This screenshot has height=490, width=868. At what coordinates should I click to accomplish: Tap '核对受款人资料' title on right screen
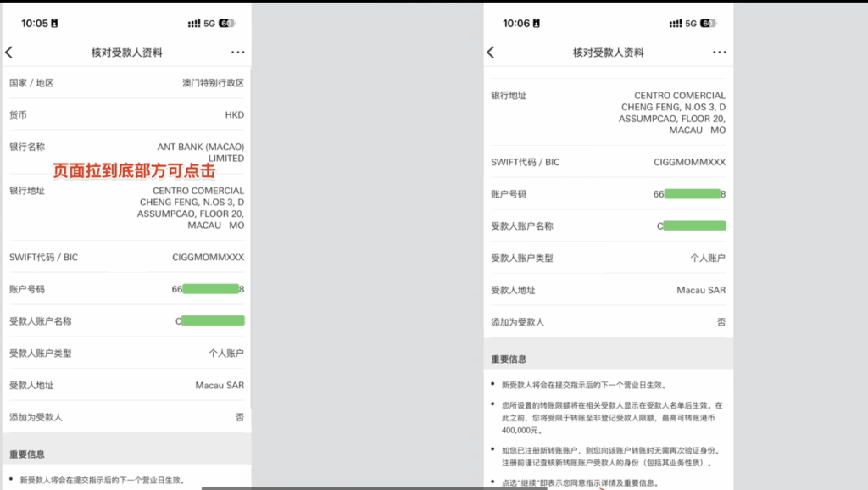coord(609,53)
